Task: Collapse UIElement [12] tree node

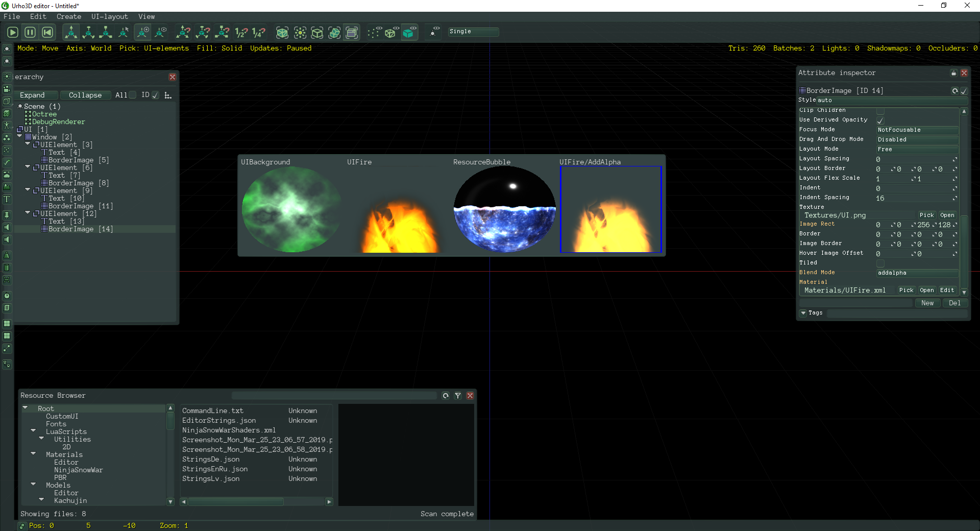Action: pyautogui.click(x=28, y=213)
